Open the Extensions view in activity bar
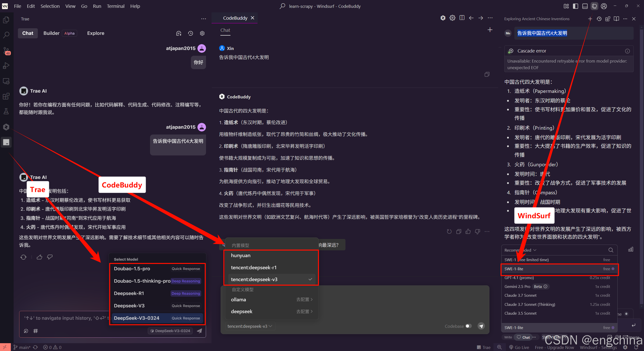644x351 pixels. [x=6, y=96]
